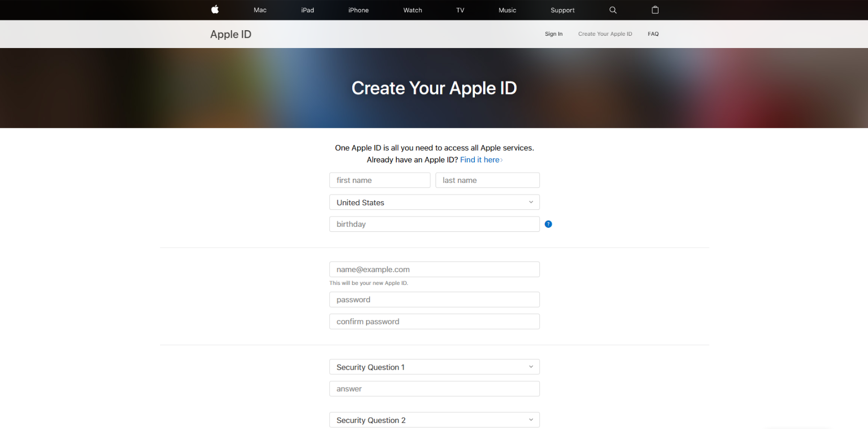Click Create Your Apple ID nav link
Viewport: 868px width, 429px height.
[605, 34]
